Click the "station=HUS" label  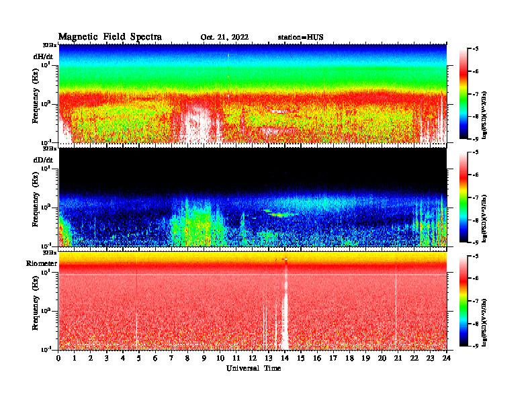[x=300, y=38]
